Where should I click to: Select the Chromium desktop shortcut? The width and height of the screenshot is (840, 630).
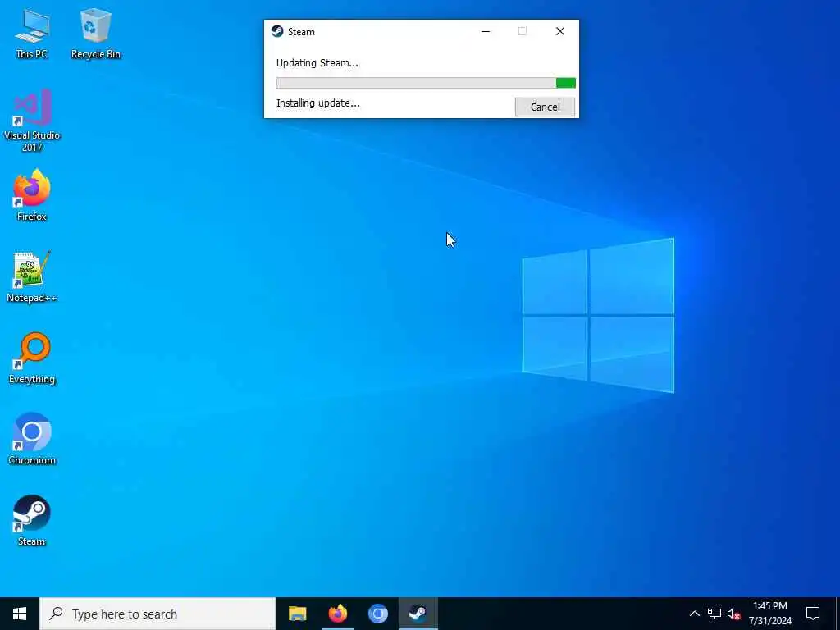tap(32, 439)
